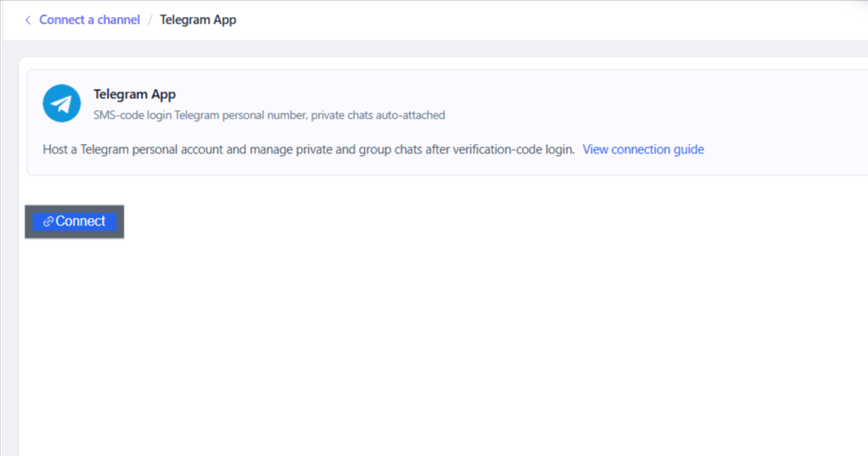Screen dimensions: 868x456
Task: Click the Telegram paper plane logo
Action: tap(61, 103)
